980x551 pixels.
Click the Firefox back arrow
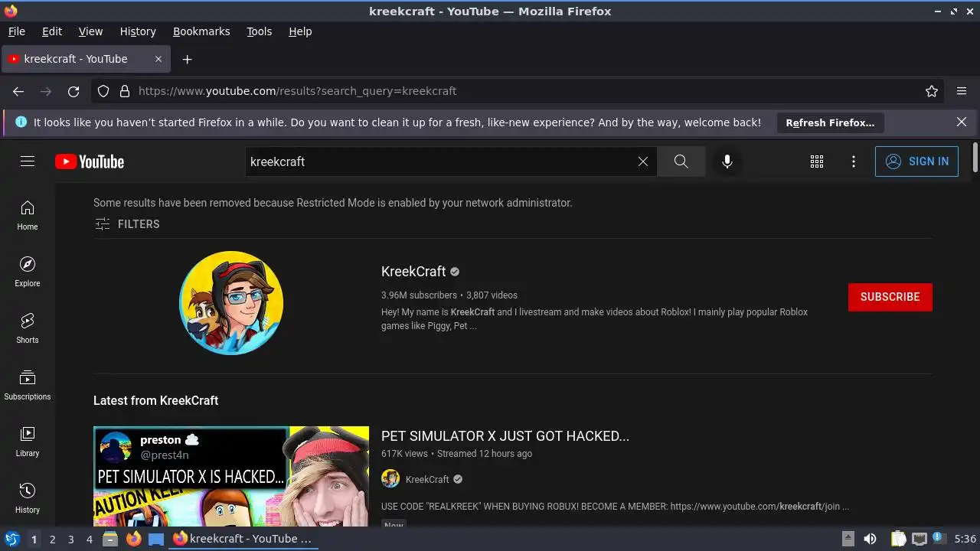(x=18, y=91)
